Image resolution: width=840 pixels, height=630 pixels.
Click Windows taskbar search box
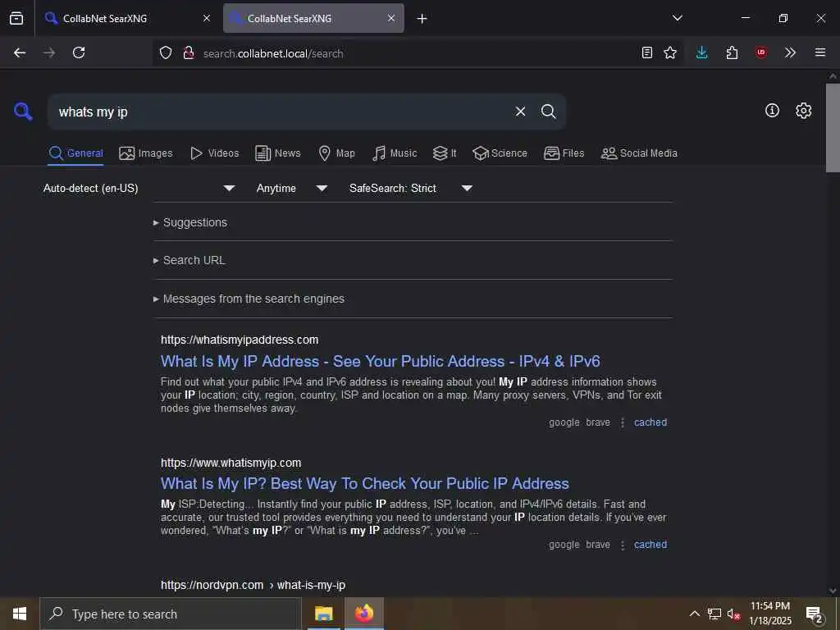171,614
